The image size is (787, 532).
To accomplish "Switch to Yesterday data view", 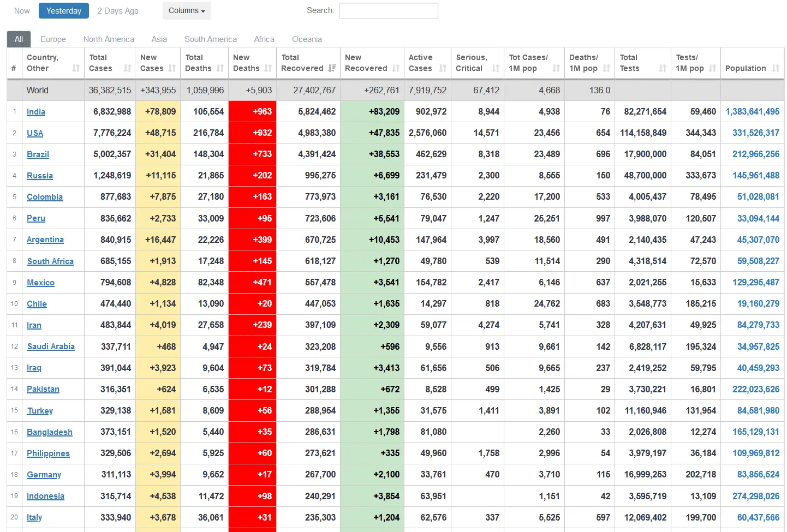I will (x=64, y=10).
